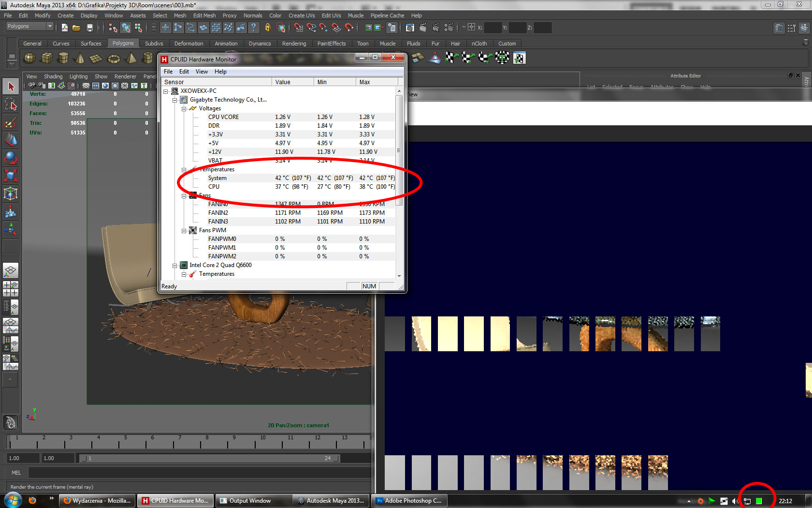Image resolution: width=812 pixels, height=508 pixels.
Task: Collapse XKOWEKX-PC tree node
Action: pos(166,91)
